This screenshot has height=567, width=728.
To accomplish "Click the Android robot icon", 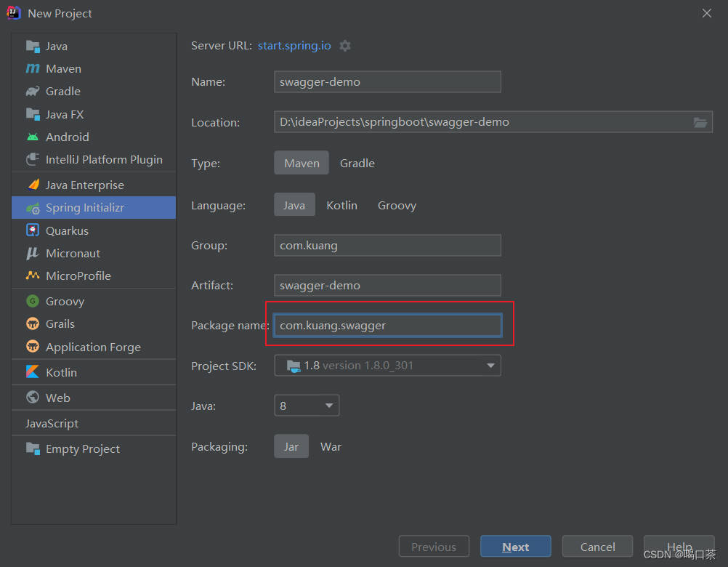I will (x=33, y=137).
